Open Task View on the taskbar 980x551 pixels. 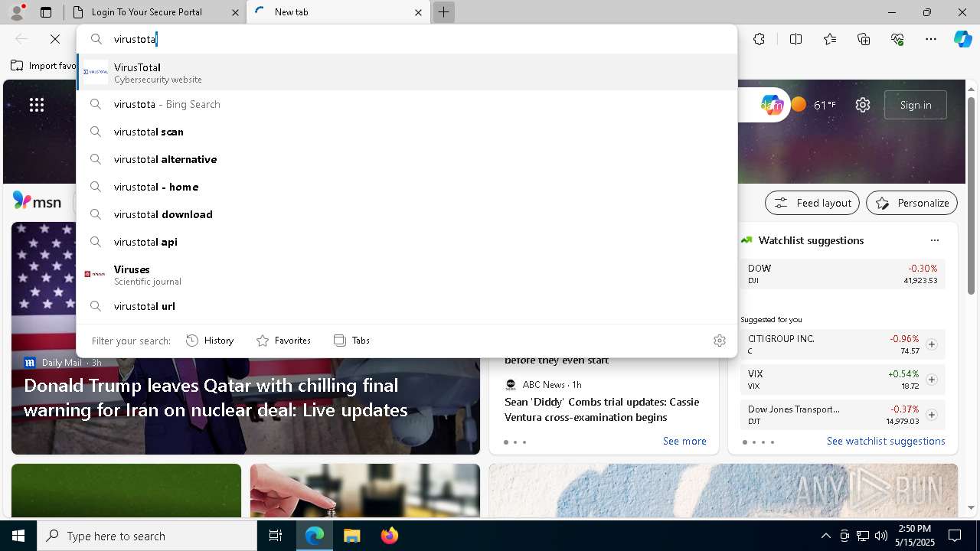(x=276, y=536)
